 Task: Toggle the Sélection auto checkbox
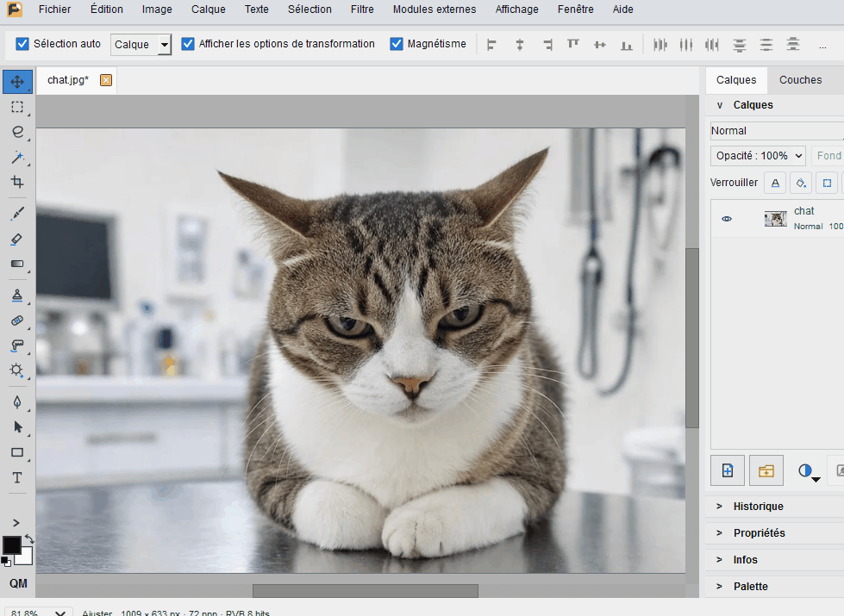[22, 44]
